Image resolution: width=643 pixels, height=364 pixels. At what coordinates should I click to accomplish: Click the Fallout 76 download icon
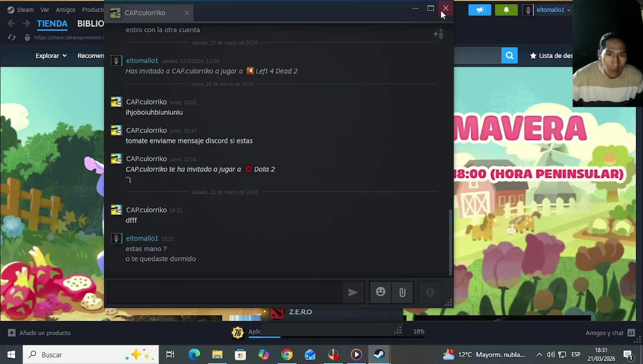[238, 332]
